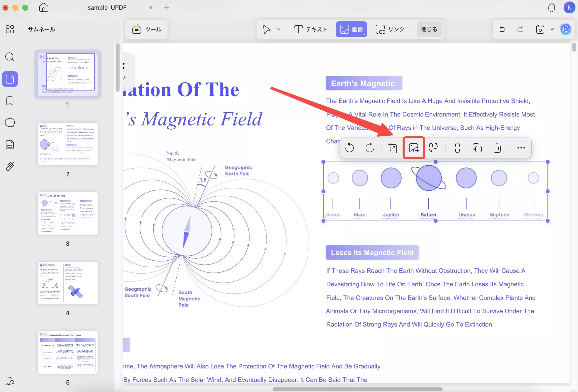578x392 pixels.
Task: Click the replace image icon
Action: coord(433,148)
